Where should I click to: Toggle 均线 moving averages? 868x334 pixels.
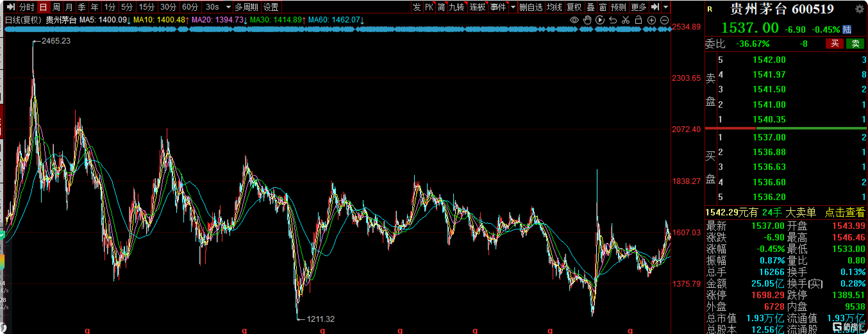tap(554, 7)
